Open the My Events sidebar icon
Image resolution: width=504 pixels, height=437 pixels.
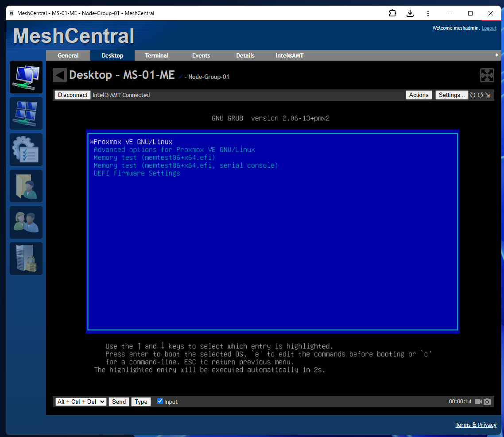pos(26,150)
